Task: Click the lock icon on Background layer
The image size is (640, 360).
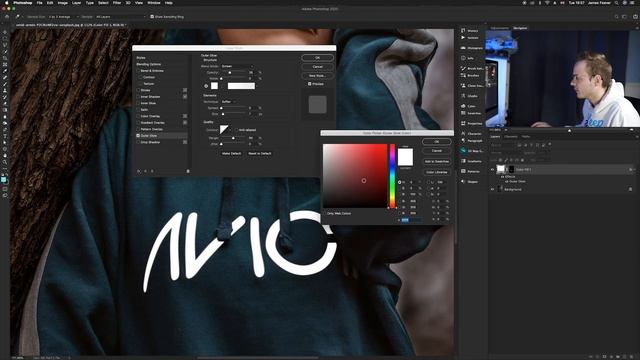Action: pos(630,189)
